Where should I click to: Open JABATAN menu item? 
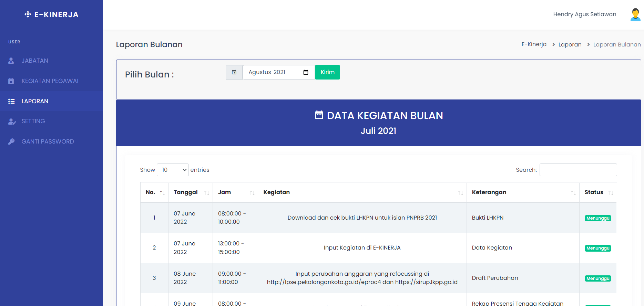[51, 61]
